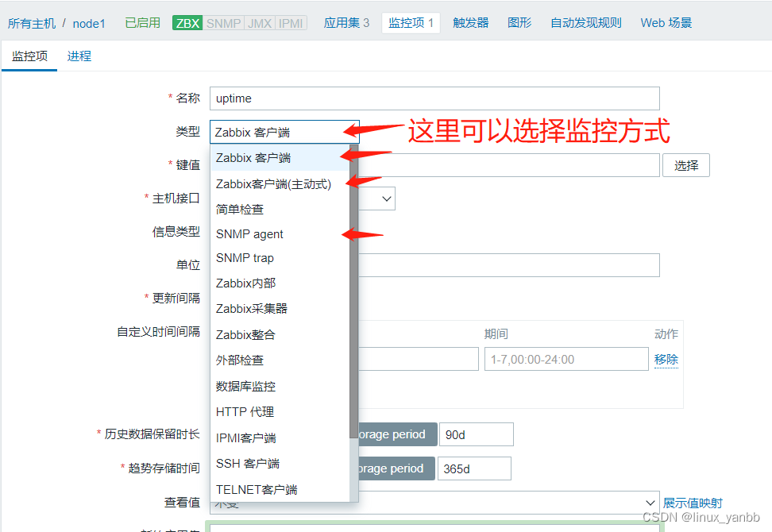Screen dimensions: 772x532
Task: Focus the 键值 input field
Action: click(509, 165)
